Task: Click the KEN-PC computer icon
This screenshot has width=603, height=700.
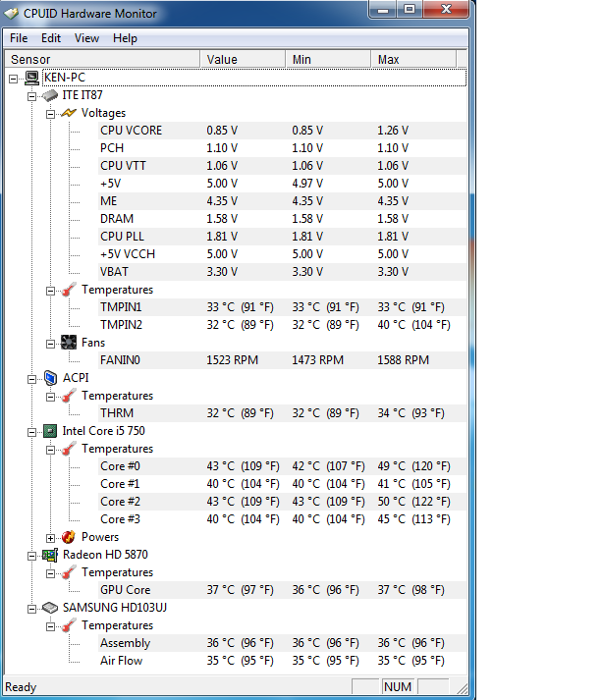Action: coord(32,78)
